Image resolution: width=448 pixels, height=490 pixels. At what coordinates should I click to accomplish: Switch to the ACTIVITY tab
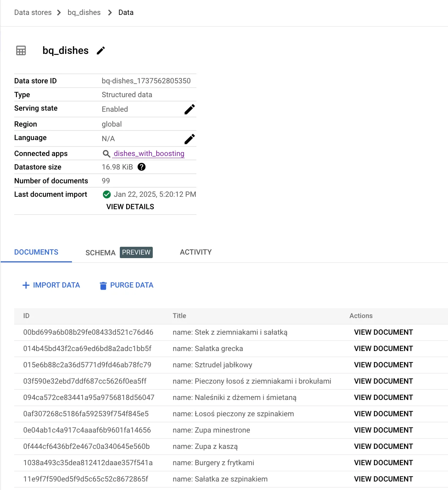[196, 252]
